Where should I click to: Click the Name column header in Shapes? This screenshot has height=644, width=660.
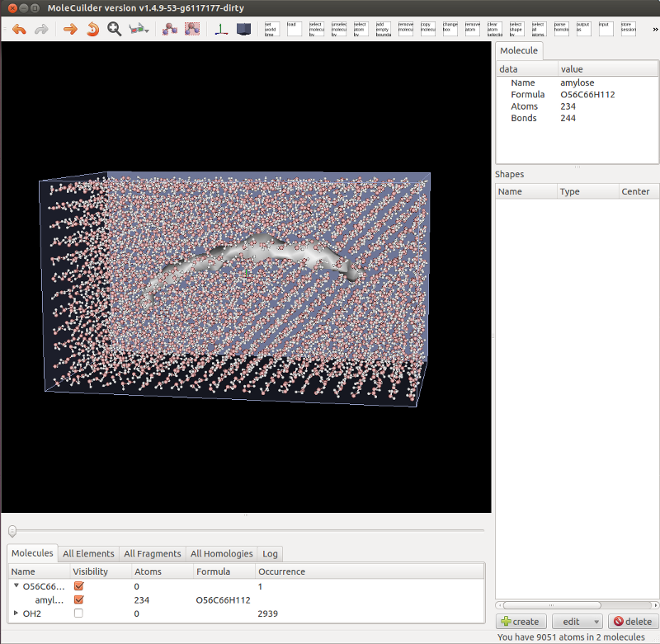point(526,191)
